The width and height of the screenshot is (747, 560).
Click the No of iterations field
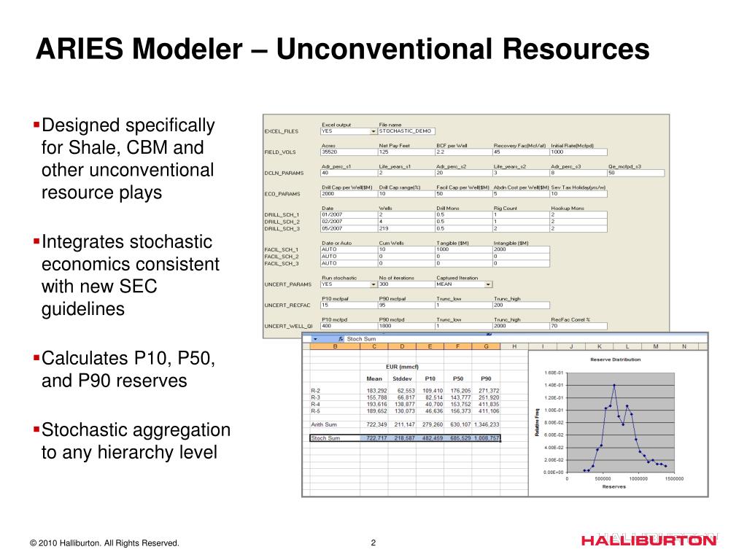tap(406, 284)
